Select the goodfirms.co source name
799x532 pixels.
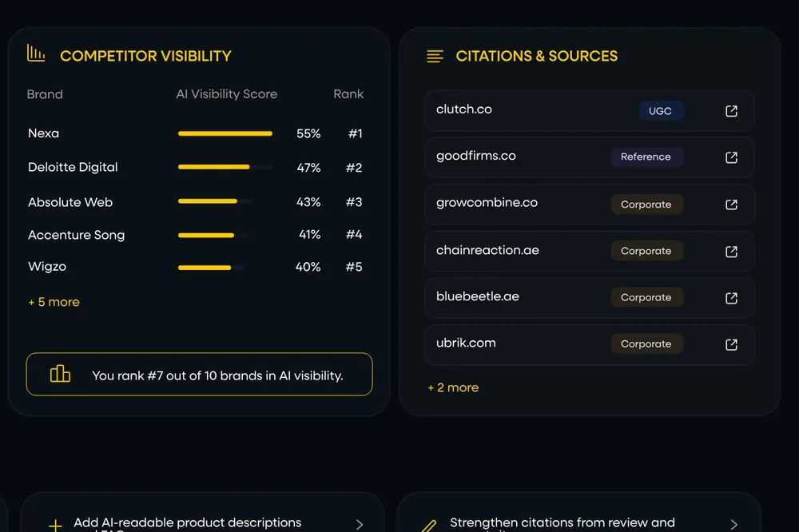(476, 156)
